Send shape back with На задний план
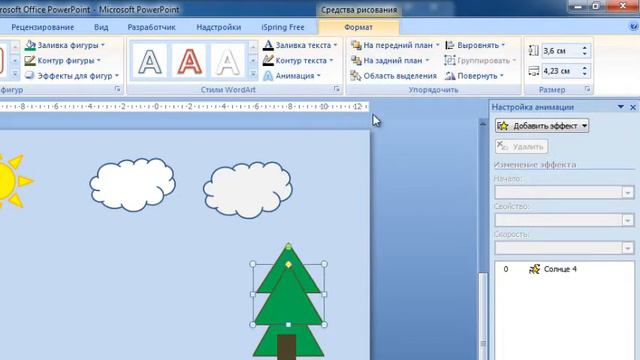This screenshot has width=640, height=360. click(x=390, y=61)
